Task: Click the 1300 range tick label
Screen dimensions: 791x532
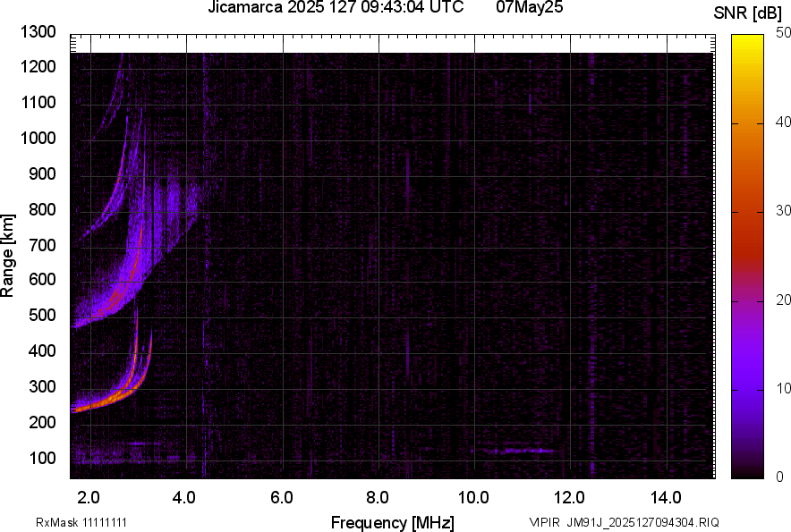Action: (x=38, y=32)
